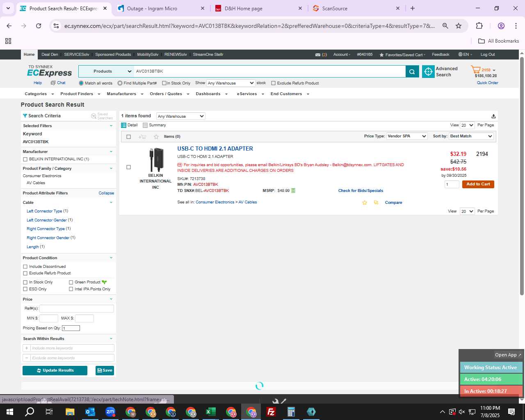
Task: Check Green Product option
Action: point(71,282)
